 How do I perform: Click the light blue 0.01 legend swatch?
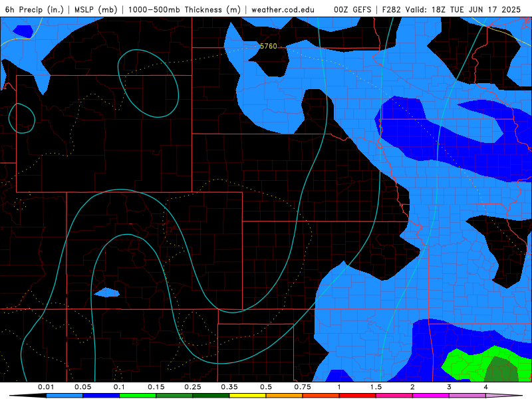click(65, 396)
